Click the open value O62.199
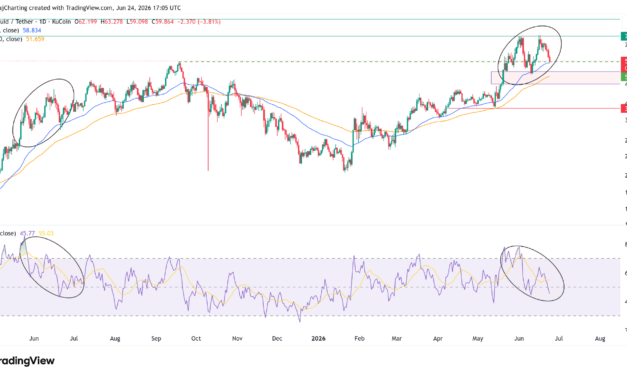Screen dimensions: 627x376 point(86,22)
